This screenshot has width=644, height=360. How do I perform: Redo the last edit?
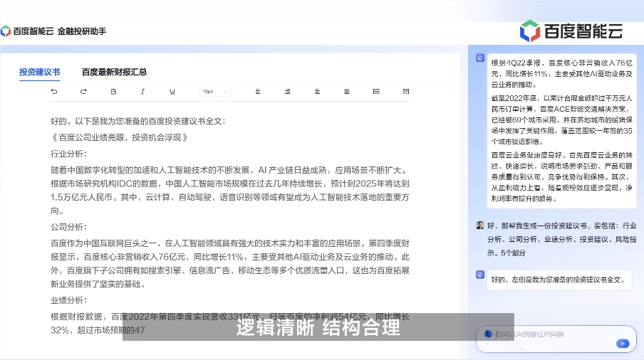(x=83, y=92)
